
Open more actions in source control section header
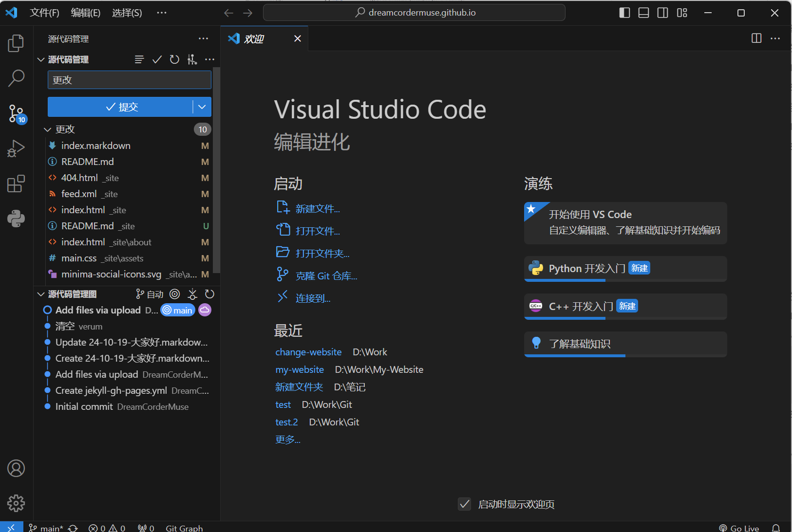point(210,59)
